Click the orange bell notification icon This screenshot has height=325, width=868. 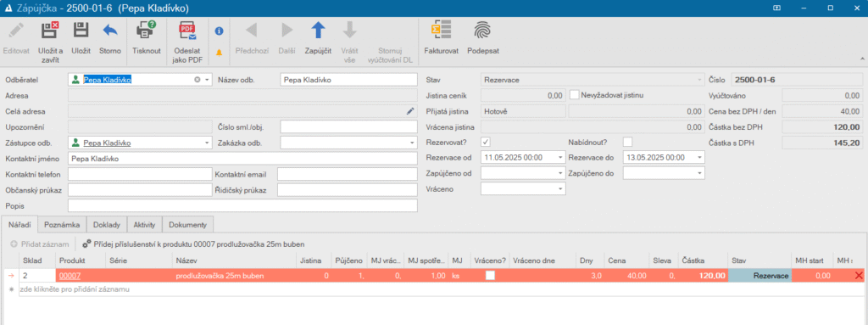coord(219,52)
